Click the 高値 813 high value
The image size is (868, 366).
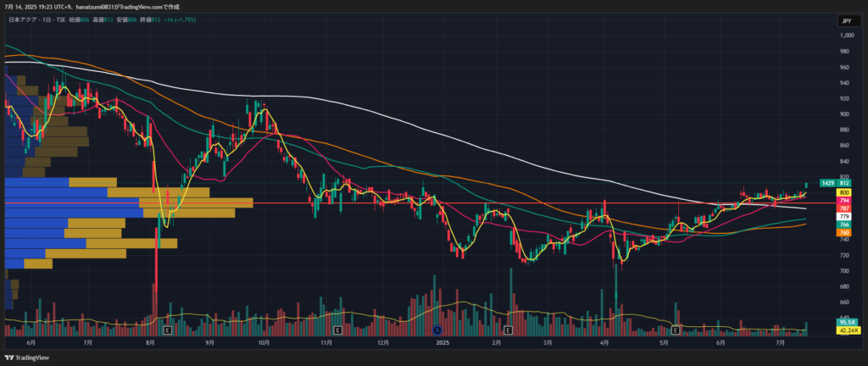103,19
